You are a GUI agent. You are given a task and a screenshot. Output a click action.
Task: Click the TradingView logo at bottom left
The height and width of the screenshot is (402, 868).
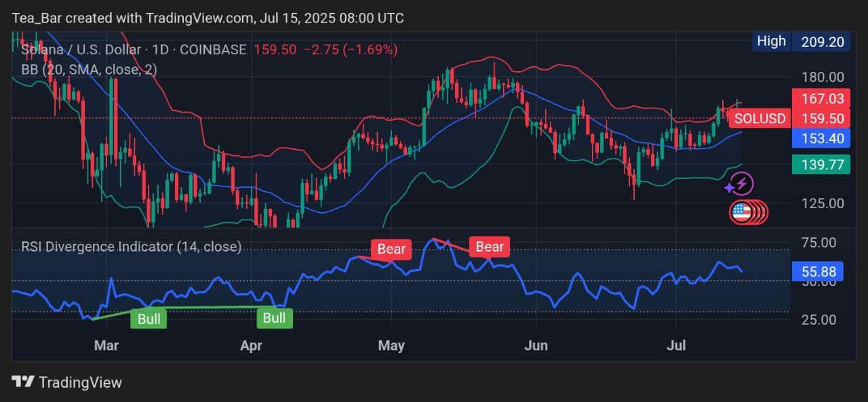tap(67, 382)
